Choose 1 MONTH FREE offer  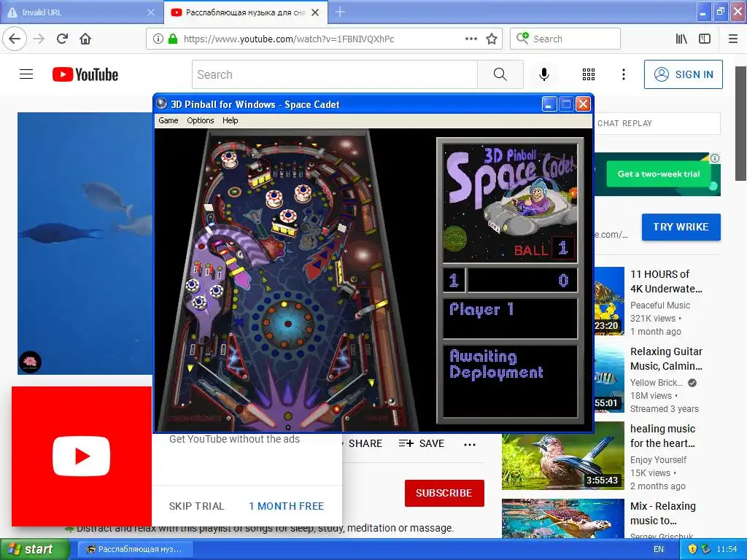286,506
